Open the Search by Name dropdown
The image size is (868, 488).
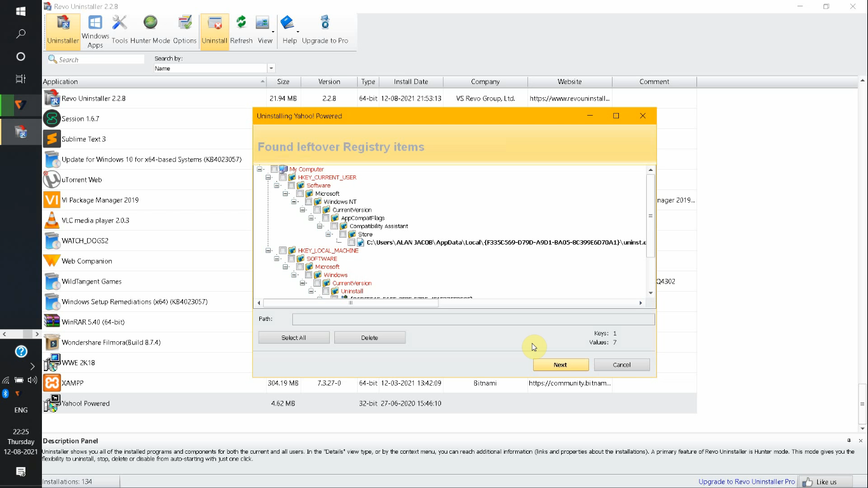(x=270, y=68)
